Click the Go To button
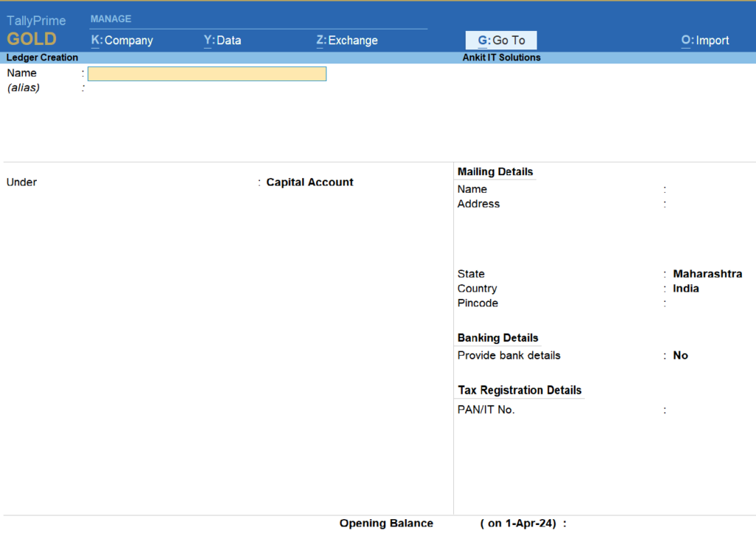 click(x=501, y=40)
